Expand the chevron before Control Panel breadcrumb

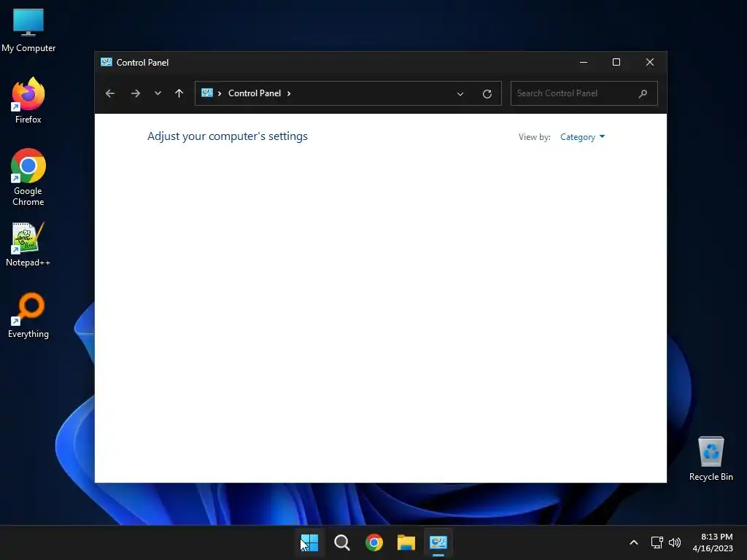[219, 93]
